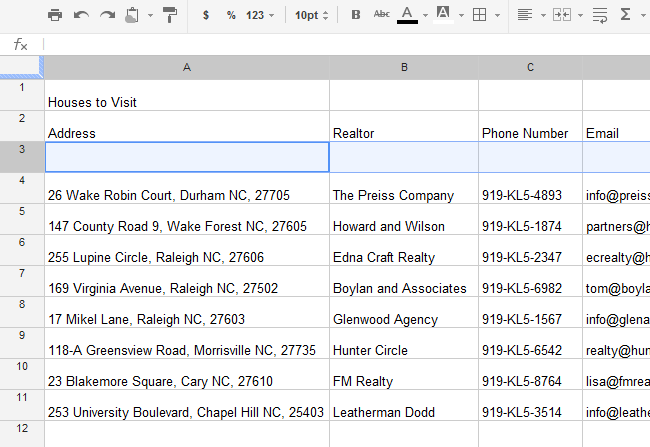The width and height of the screenshot is (650, 447).
Task: Open the align dropdown arrow
Action: tap(543, 16)
